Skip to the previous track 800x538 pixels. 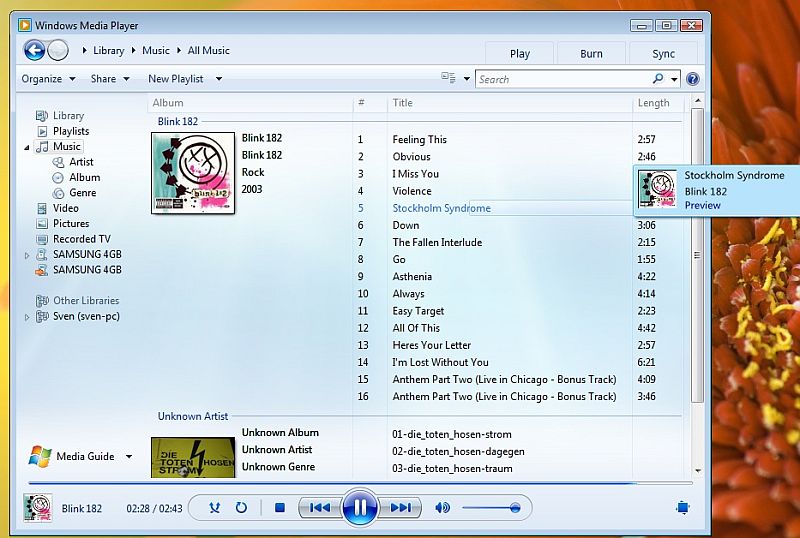[x=320, y=508]
